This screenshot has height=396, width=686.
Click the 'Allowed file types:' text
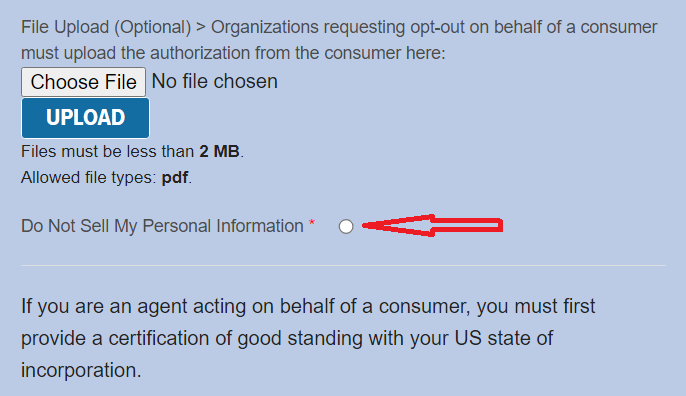coord(89,178)
